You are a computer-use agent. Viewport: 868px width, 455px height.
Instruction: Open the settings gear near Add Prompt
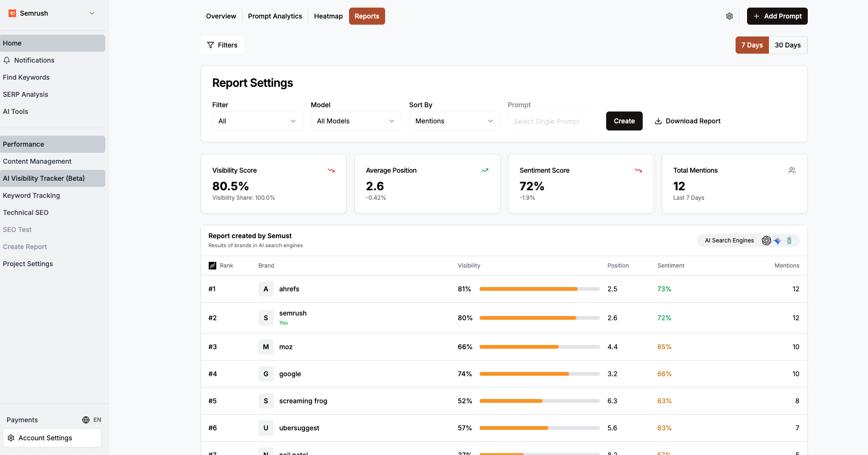coord(729,16)
